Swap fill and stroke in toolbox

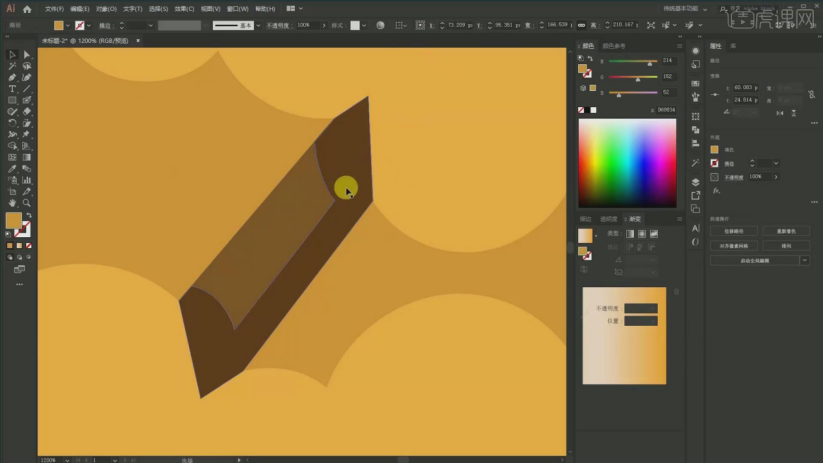pyautogui.click(x=28, y=214)
